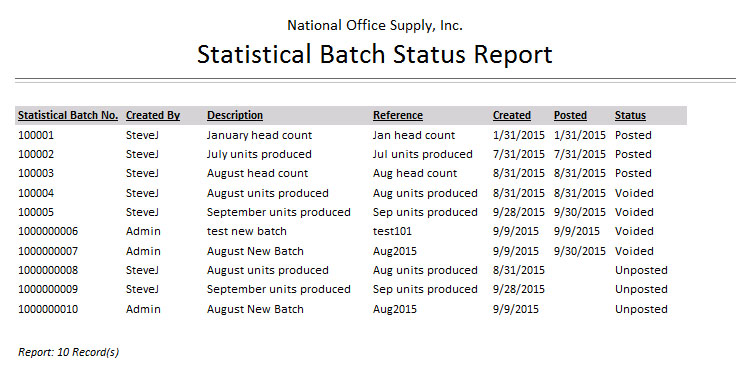Click the Posted column header
Viewport: 751px width, 388px height.
point(570,115)
